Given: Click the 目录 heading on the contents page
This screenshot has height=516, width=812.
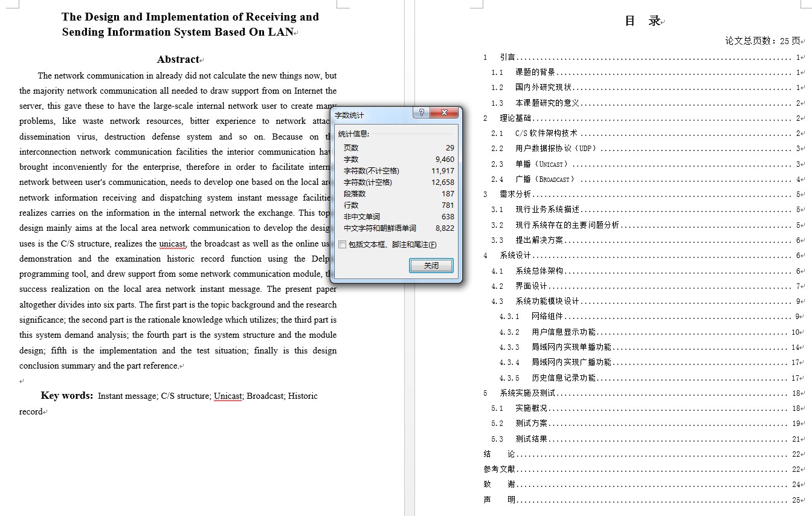Looking at the screenshot, I should (x=643, y=21).
